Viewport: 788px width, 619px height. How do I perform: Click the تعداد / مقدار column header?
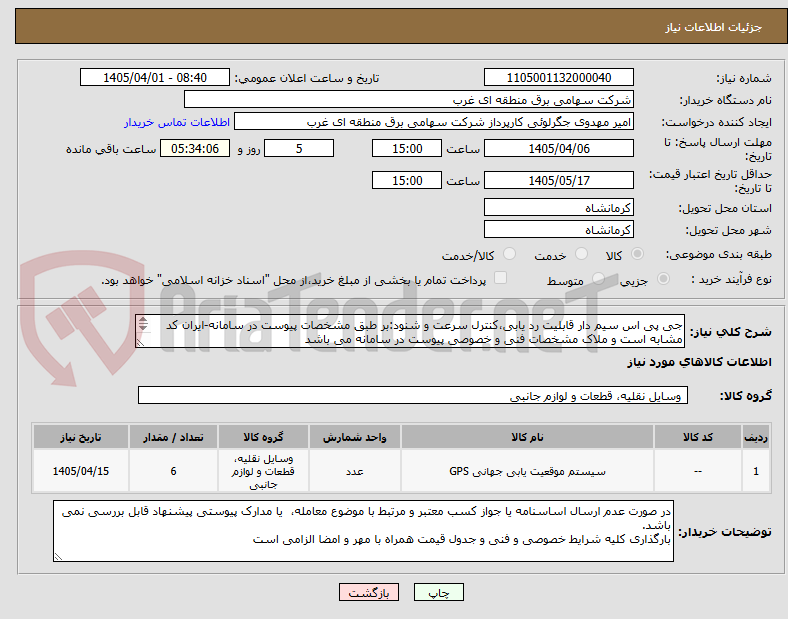pyautogui.click(x=173, y=437)
